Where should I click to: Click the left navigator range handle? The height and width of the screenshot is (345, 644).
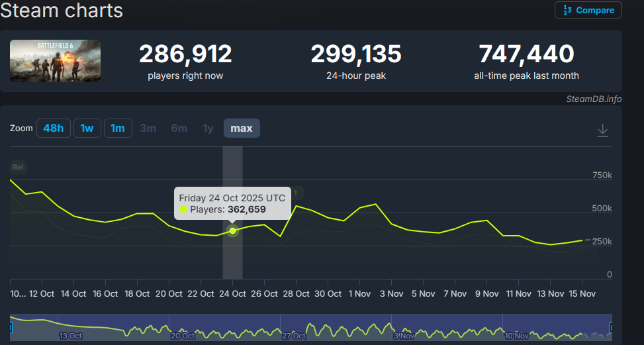[x=11, y=327]
